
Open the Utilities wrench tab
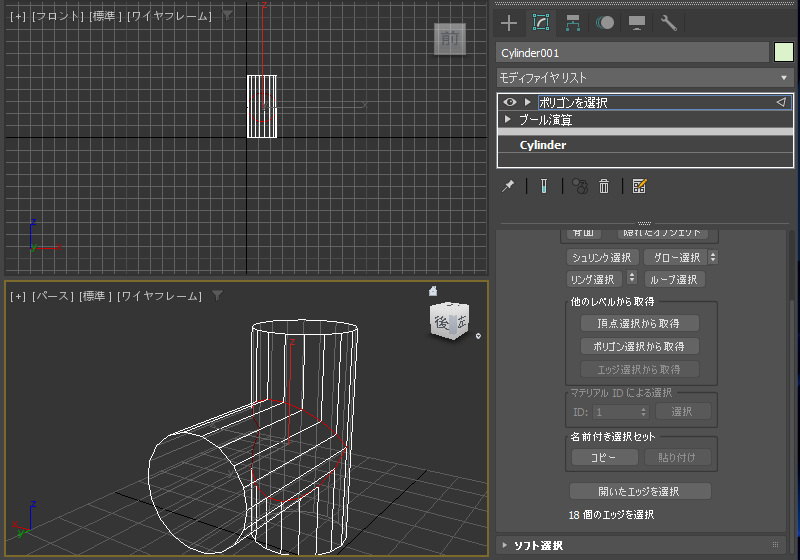click(x=668, y=23)
